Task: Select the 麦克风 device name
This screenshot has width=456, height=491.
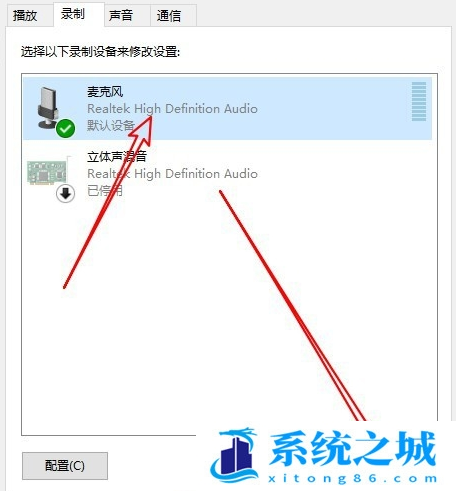Action: (105, 92)
